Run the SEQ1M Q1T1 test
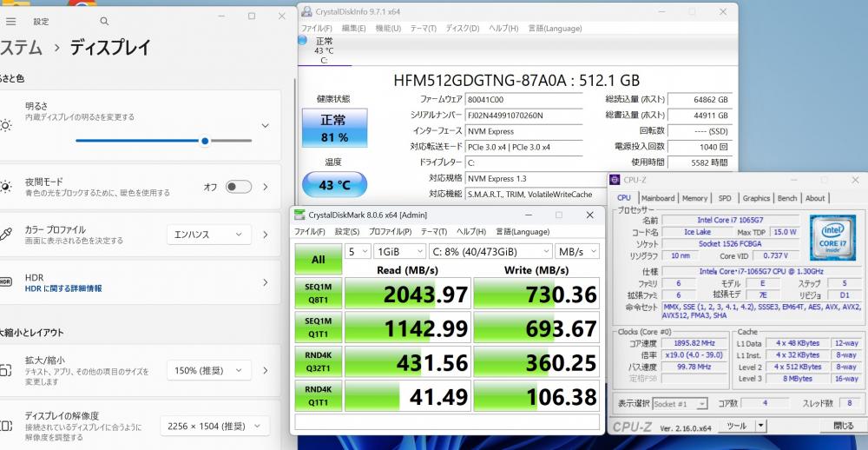This screenshot has width=868, height=450. tap(319, 327)
